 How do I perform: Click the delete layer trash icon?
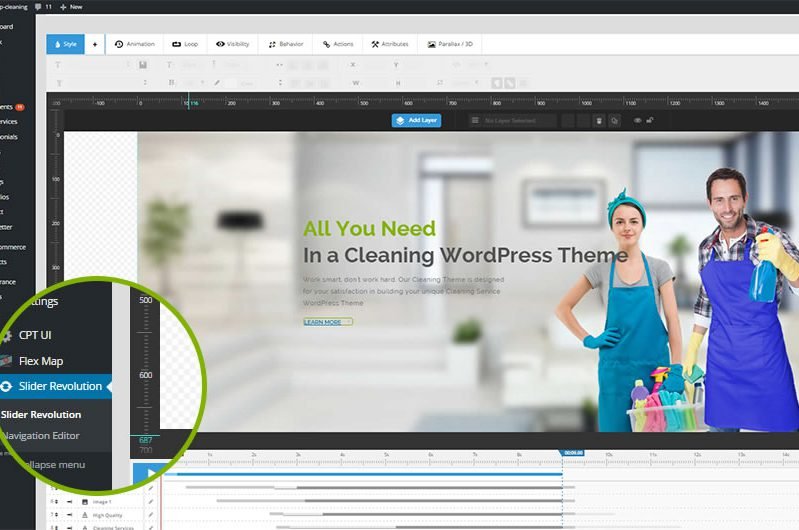coord(599,121)
